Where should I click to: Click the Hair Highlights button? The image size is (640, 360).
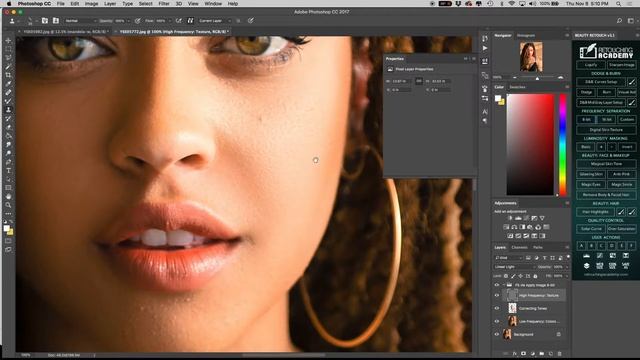click(595, 212)
